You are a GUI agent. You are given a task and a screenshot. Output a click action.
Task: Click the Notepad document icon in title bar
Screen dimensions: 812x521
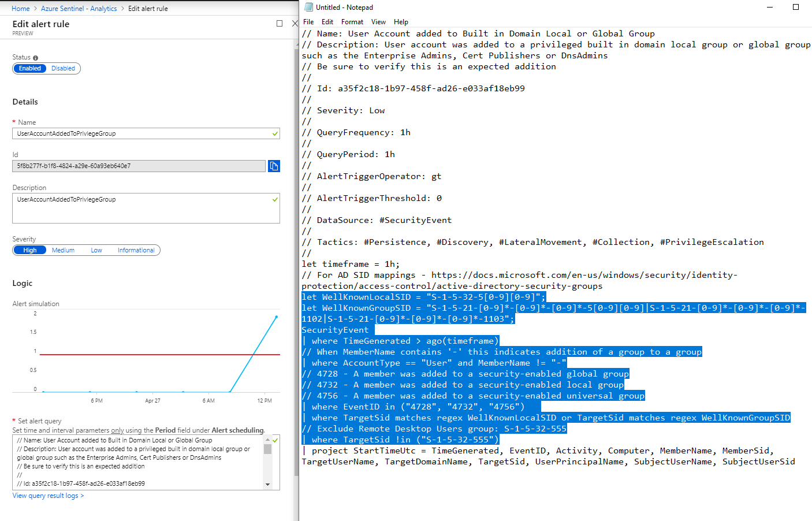(308, 8)
